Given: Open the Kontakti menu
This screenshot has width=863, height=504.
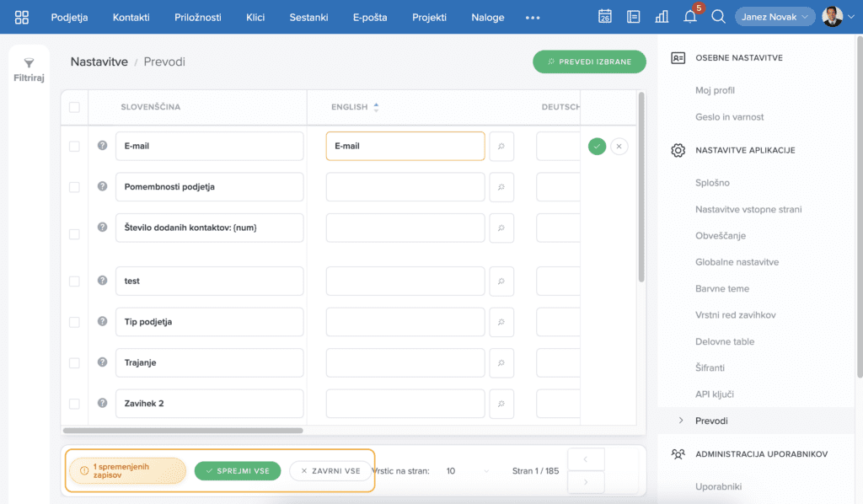Looking at the screenshot, I should (131, 17).
